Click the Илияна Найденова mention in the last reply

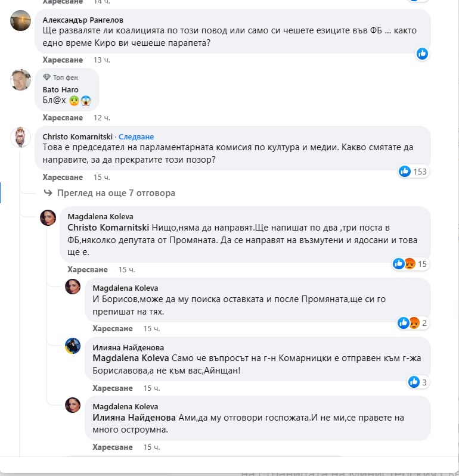coord(134,418)
